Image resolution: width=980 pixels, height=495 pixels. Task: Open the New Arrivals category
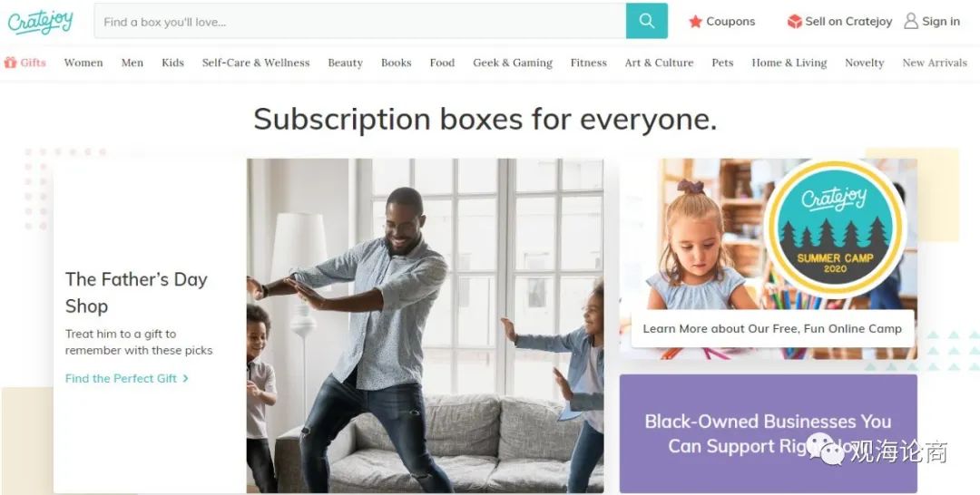(x=935, y=63)
